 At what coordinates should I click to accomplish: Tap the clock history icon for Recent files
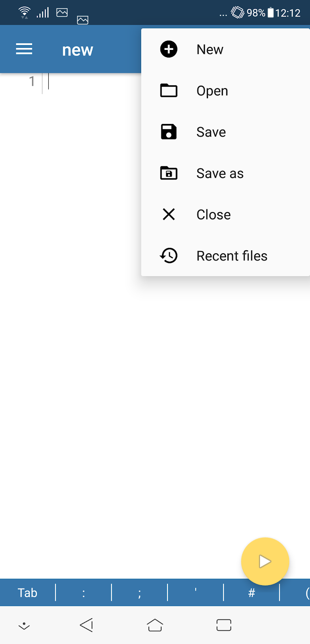(x=169, y=256)
